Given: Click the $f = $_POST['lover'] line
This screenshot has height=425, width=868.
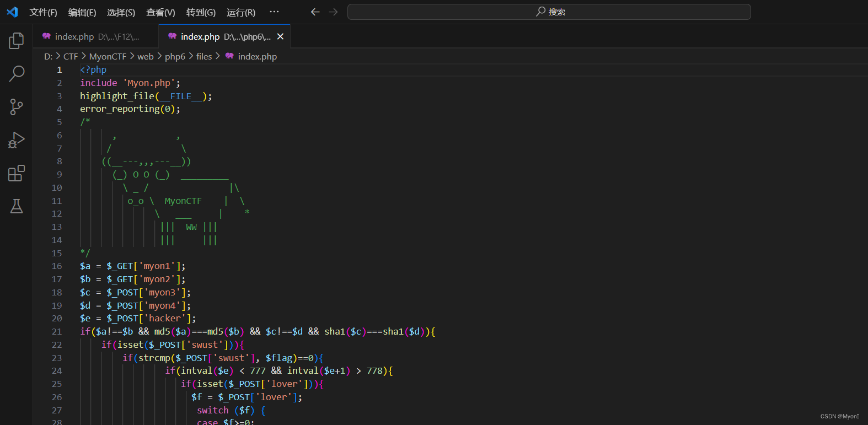Looking at the screenshot, I should point(247,397).
